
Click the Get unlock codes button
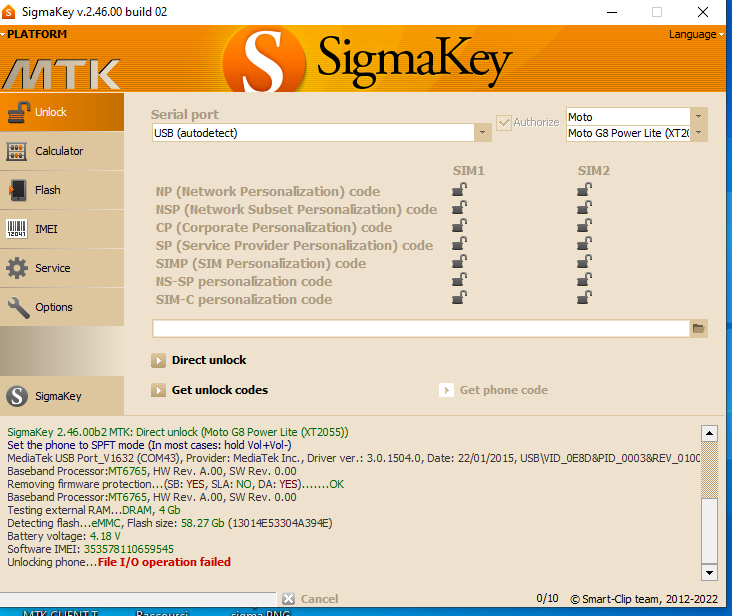210,390
